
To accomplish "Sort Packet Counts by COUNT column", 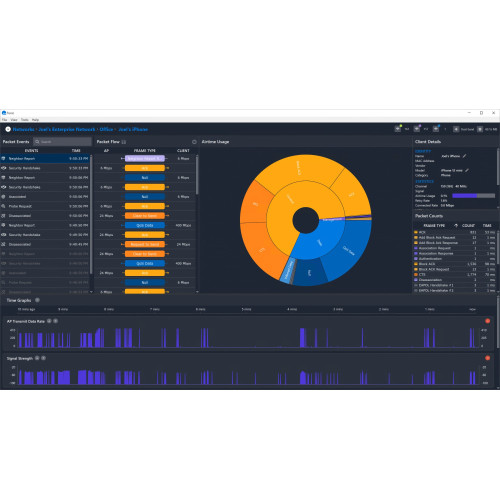I will point(468,225).
